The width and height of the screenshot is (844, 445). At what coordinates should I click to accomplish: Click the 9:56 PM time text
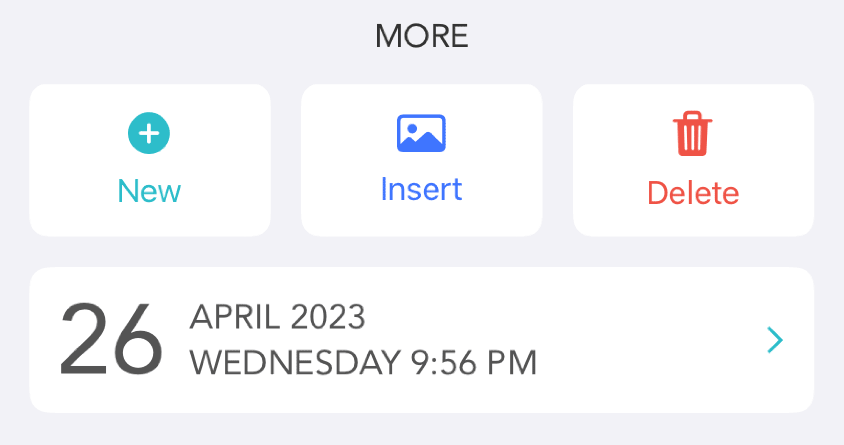pos(474,363)
